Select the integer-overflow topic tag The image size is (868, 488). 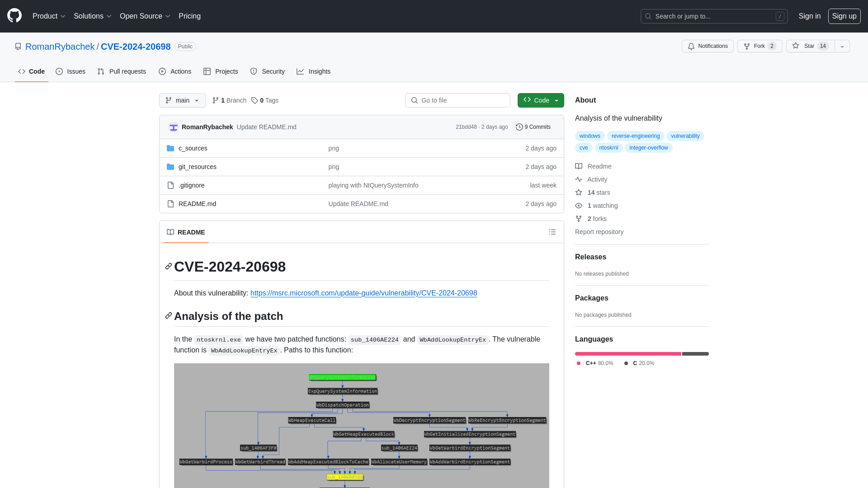click(649, 148)
